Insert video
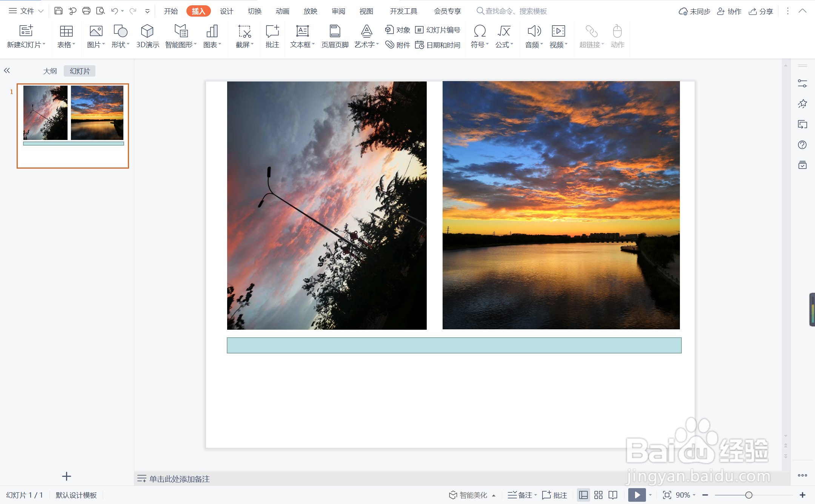This screenshot has width=815, height=504. pos(558,37)
